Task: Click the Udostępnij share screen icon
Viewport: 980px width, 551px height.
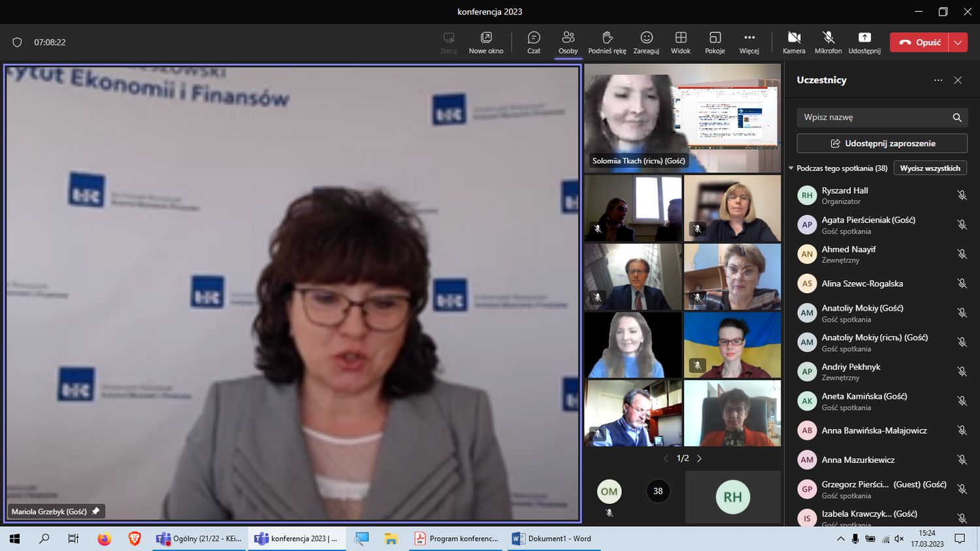Action: coord(864,42)
